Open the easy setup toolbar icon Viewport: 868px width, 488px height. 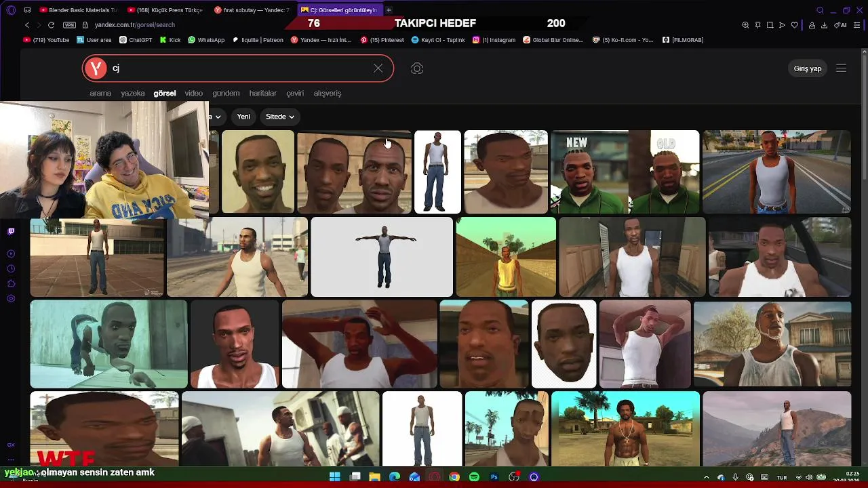point(857,25)
